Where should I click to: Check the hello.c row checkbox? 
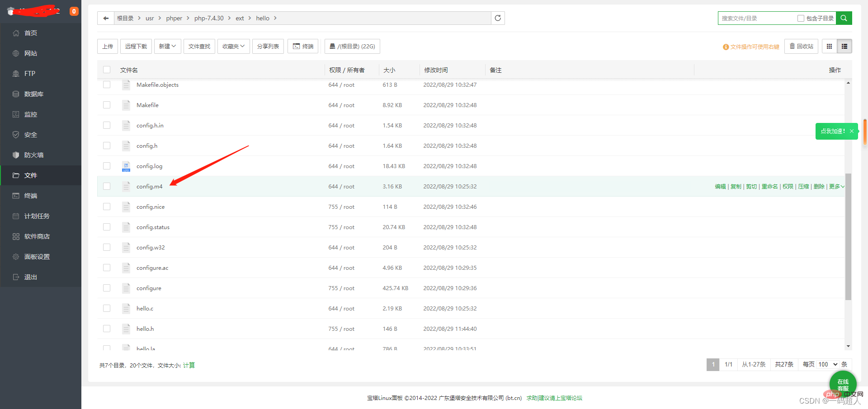pos(107,308)
